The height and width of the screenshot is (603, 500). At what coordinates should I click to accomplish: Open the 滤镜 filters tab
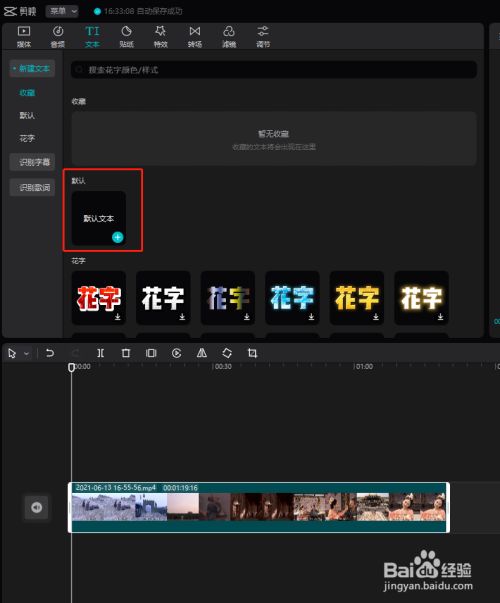tap(229, 37)
